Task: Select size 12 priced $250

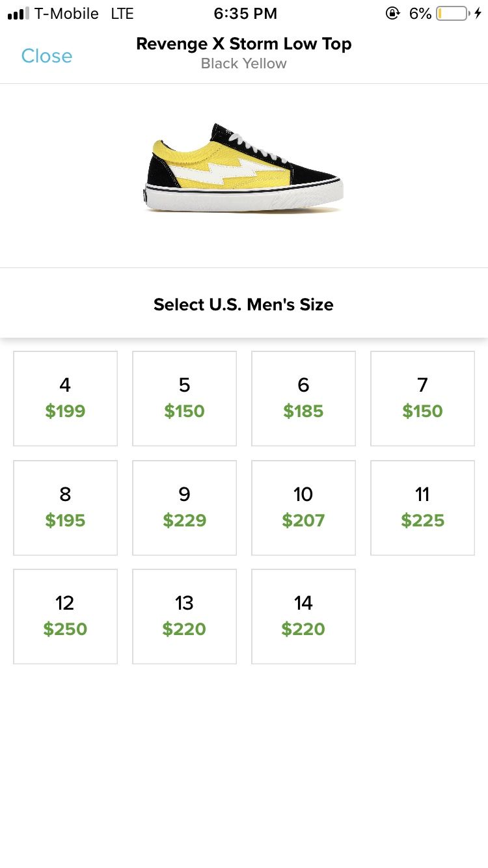Action: point(65,616)
